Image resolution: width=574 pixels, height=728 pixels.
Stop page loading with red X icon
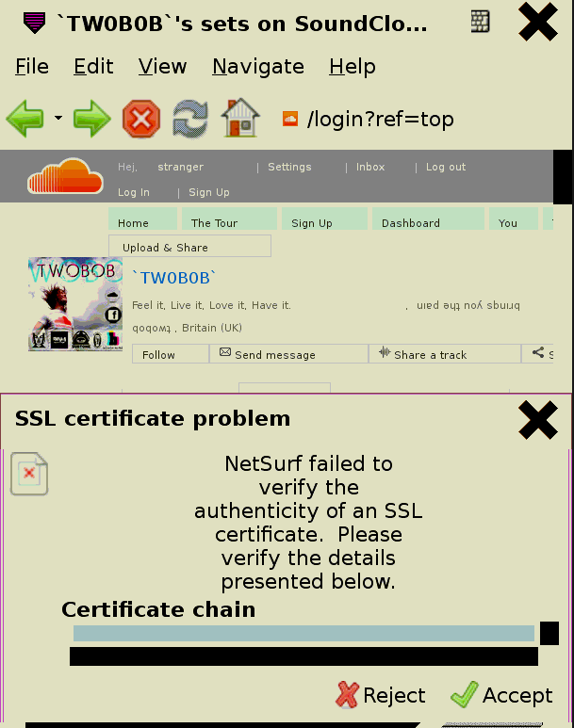(x=141, y=119)
